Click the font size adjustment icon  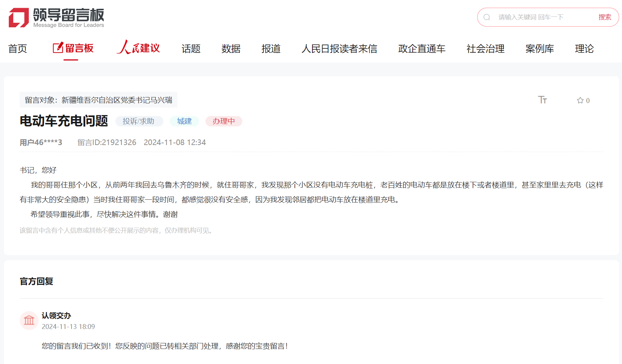(542, 100)
